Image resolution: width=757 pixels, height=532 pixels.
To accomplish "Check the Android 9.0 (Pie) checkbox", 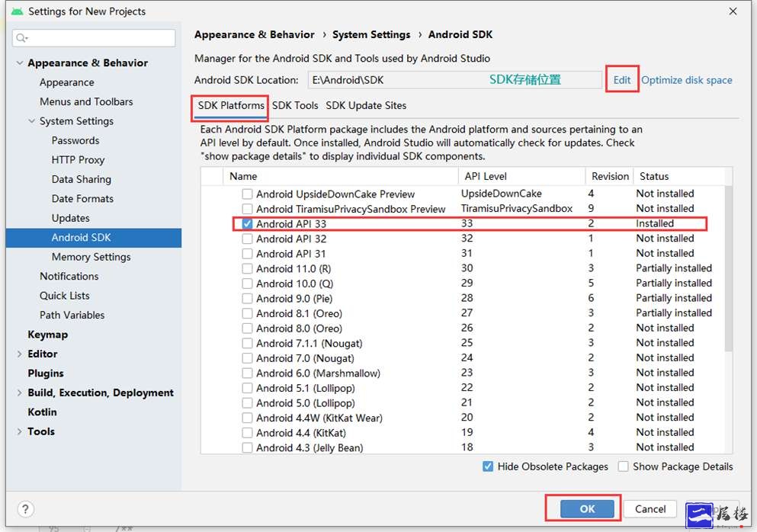I will point(247,299).
